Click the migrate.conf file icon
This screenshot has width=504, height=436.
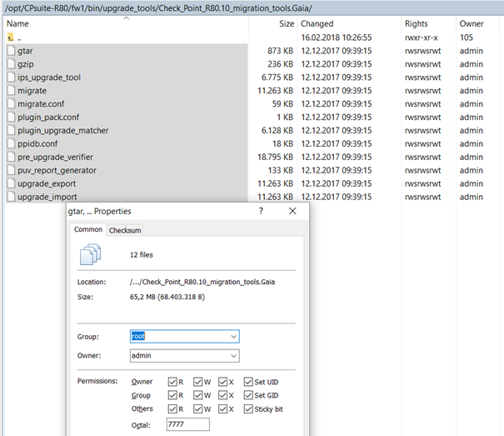pyautogui.click(x=12, y=103)
